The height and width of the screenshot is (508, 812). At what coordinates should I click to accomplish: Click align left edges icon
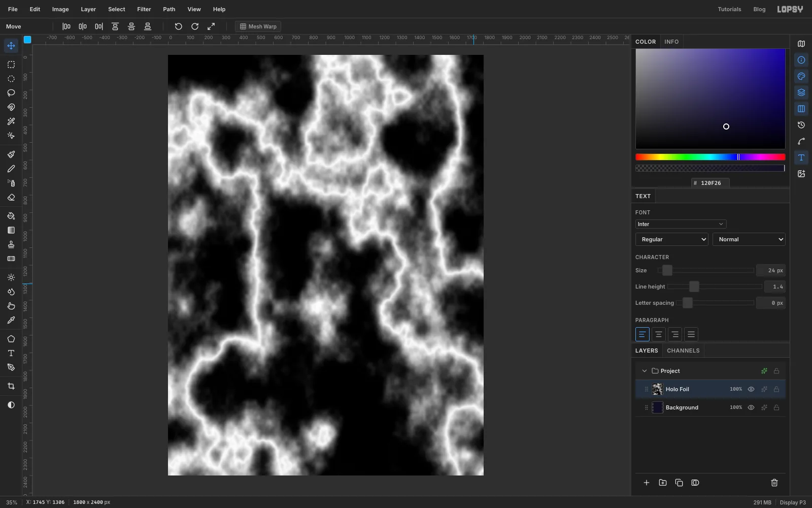[66, 26]
